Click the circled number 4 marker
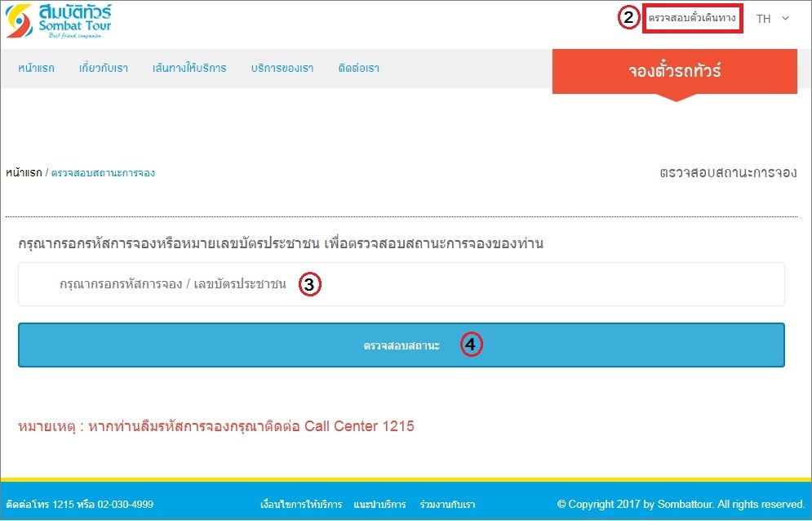Image resolution: width=812 pixels, height=521 pixels. [471, 345]
